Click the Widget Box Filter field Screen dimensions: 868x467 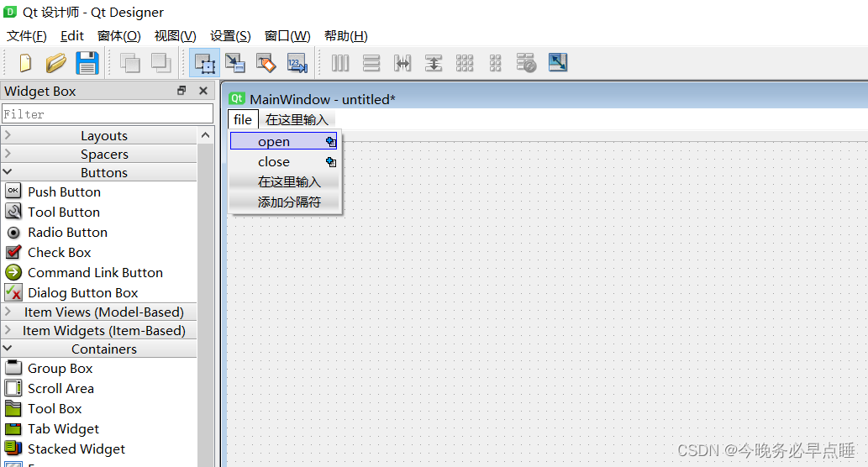pos(108,114)
